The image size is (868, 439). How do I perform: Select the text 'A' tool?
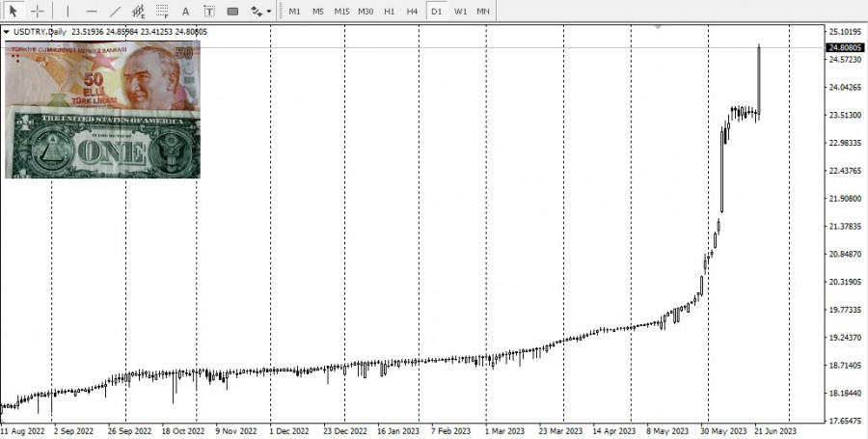[x=185, y=11]
